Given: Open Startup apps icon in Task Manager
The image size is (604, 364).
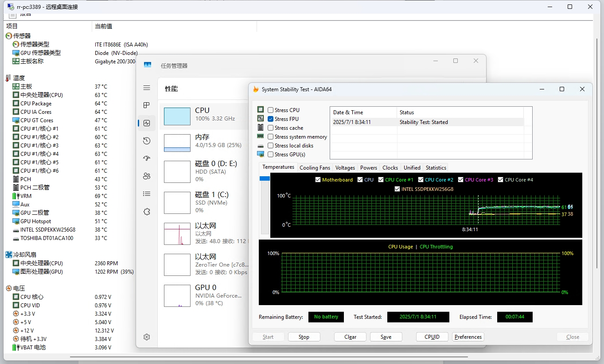Looking at the screenshot, I should 147,159.
